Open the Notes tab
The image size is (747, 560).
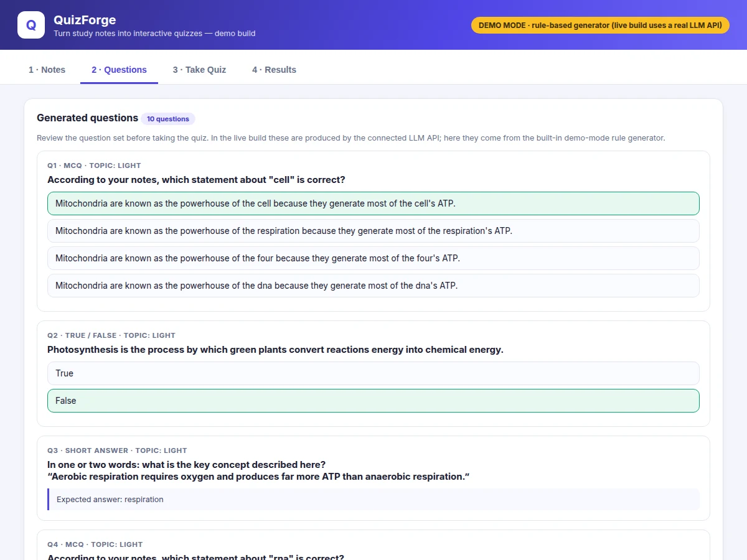click(47, 70)
